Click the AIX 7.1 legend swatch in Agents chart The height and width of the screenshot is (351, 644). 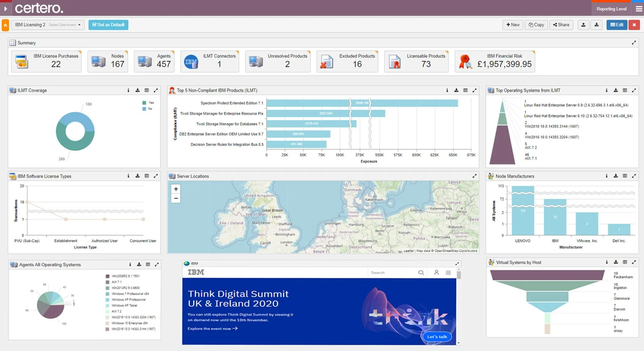click(107, 282)
